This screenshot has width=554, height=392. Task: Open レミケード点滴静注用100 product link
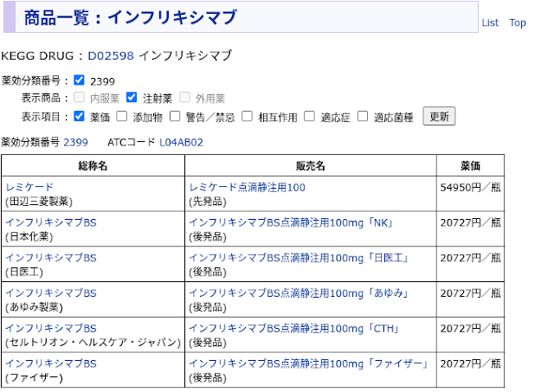coord(247,187)
